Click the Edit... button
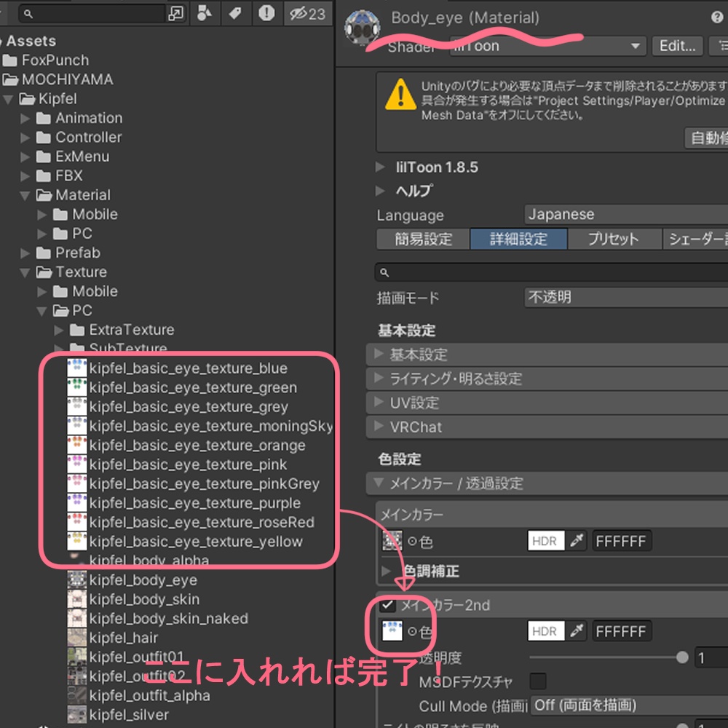728x728 pixels. click(x=676, y=46)
